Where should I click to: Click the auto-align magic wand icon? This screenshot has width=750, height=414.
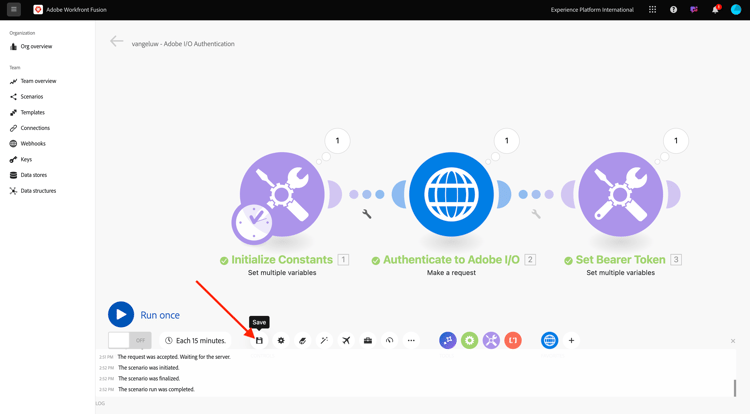pos(324,340)
